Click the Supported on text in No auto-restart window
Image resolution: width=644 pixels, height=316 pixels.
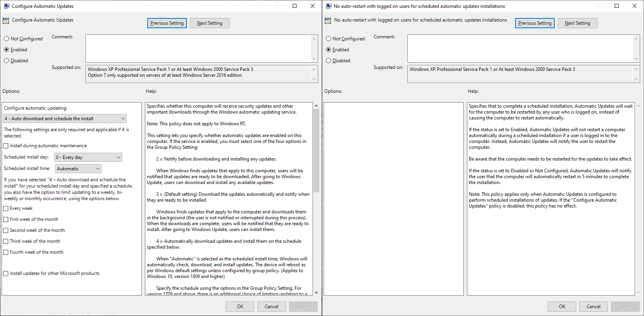pos(492,69)
